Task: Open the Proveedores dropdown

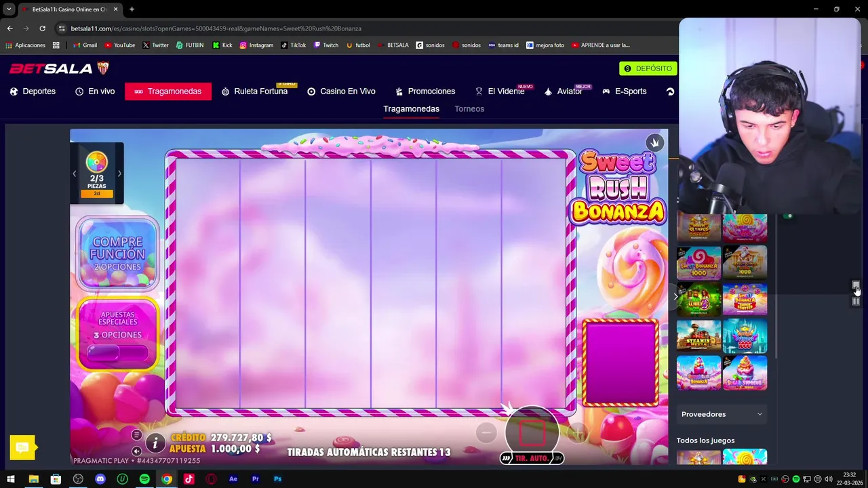Action: [722, 414]
